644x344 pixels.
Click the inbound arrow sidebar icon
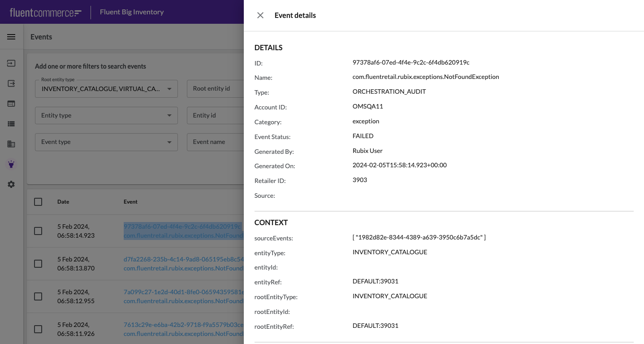pos(11,63)
